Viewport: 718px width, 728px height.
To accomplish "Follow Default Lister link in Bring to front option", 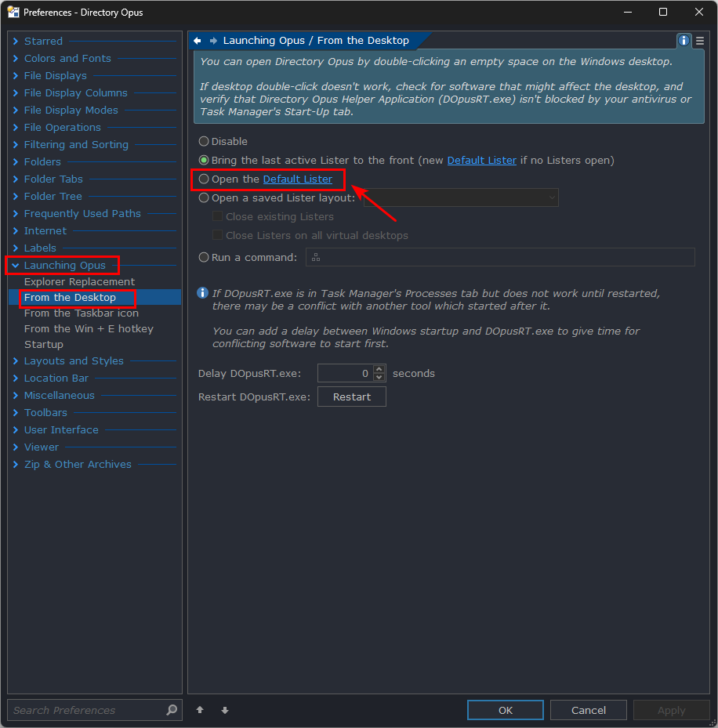I will 481,160.
